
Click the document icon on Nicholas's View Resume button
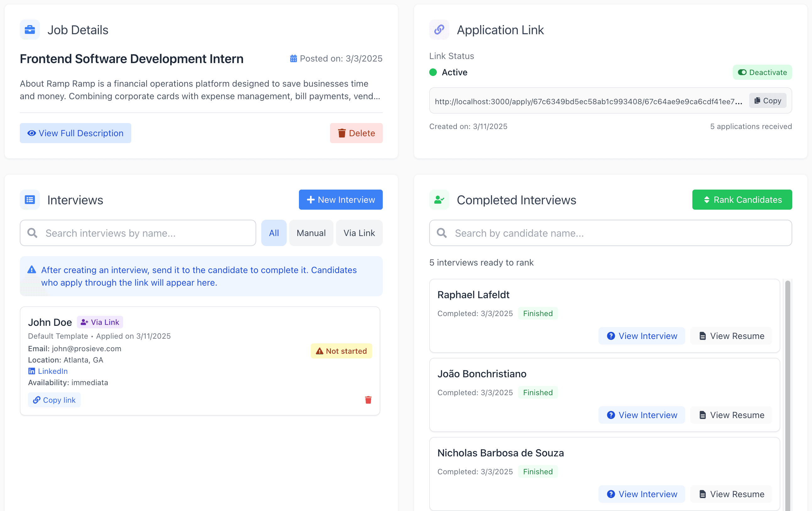703,494
